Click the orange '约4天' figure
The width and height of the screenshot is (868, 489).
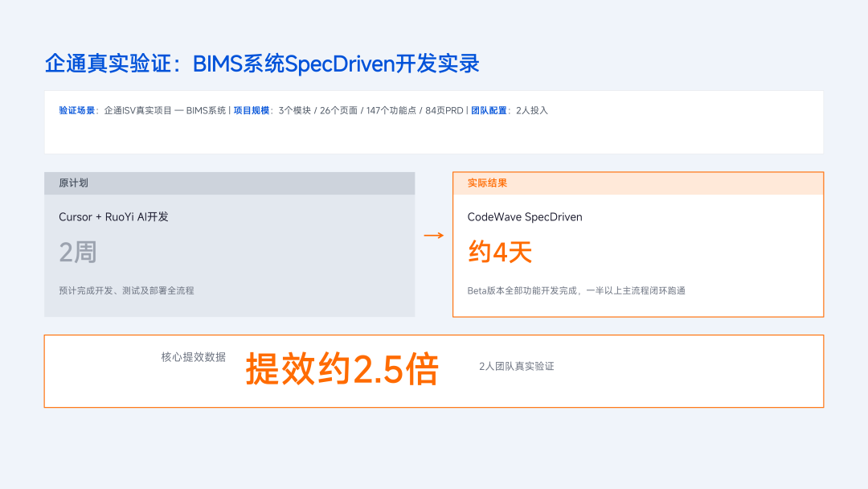click(x=500, y=252)
